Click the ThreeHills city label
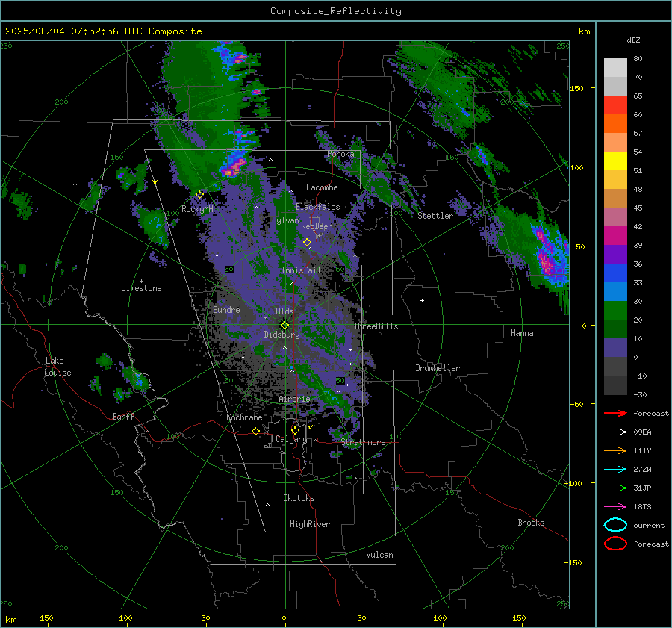The height and width of the screenshot is (628, 672). pyautogui.click(x=376, y=326)
